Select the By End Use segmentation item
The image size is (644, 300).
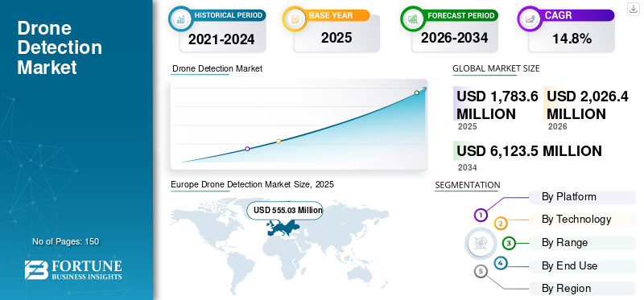[582, 266]
